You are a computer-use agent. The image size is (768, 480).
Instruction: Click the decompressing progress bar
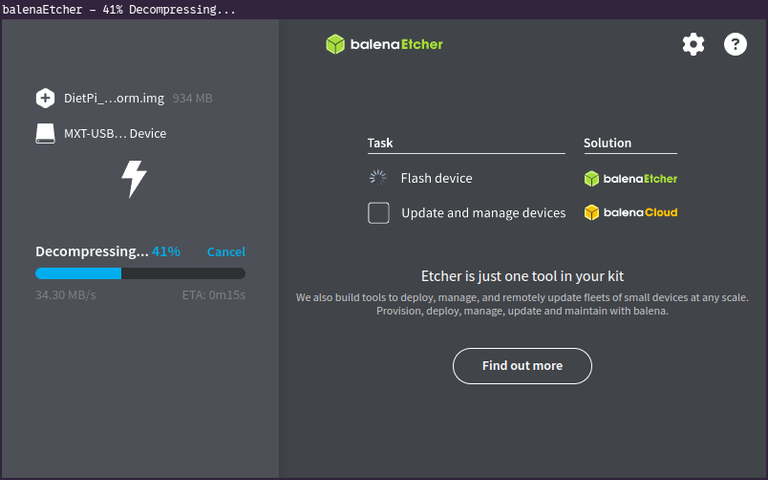(x=140, y=273)
